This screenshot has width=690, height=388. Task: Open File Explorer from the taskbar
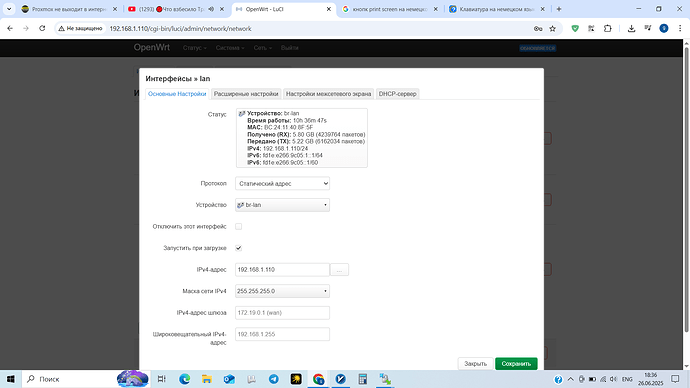(x=207, y=379)
